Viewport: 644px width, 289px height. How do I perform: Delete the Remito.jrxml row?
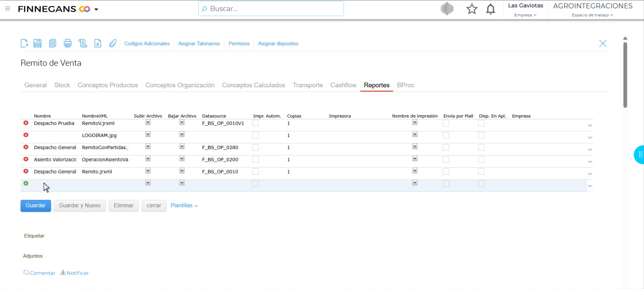26,171
